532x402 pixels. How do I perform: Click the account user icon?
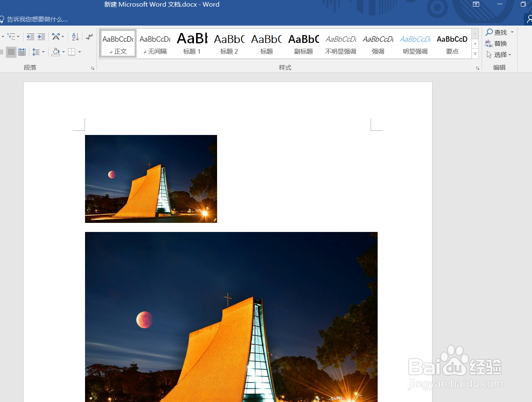click(529, 19)
